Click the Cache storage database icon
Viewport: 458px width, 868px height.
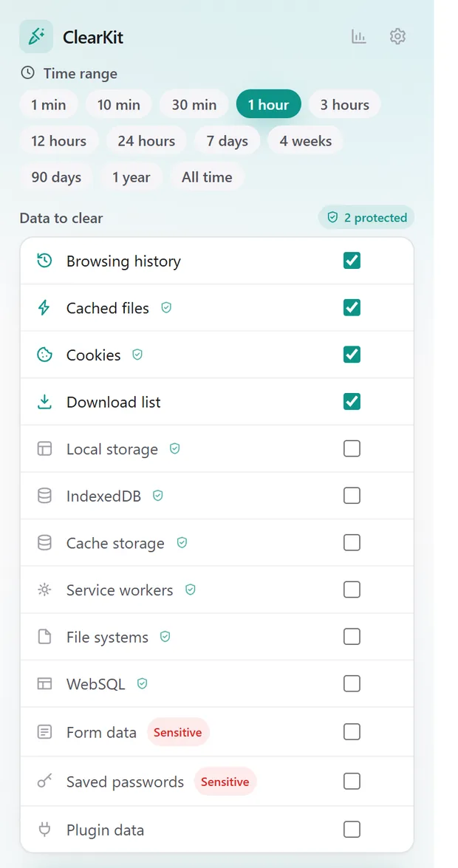44,543
